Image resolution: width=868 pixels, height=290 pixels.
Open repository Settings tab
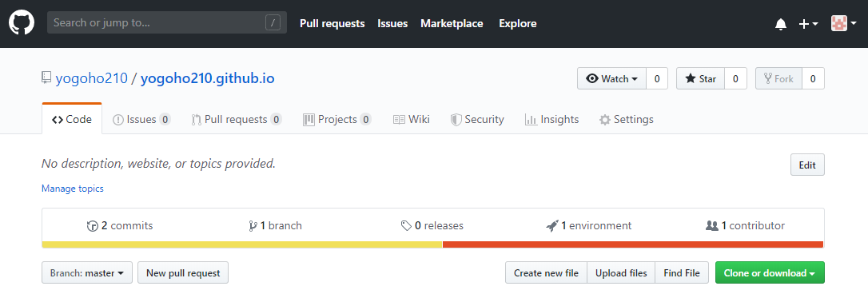627,119
